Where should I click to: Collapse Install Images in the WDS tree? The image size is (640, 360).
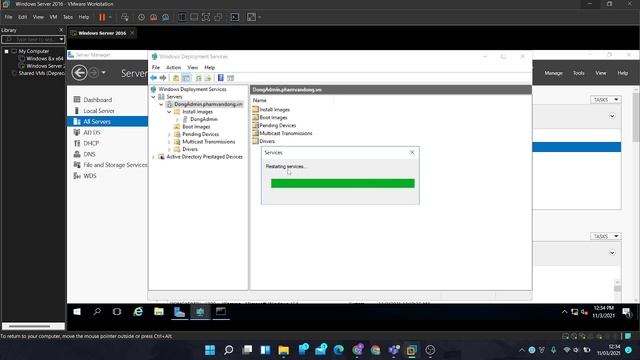(x=169, y=112)
